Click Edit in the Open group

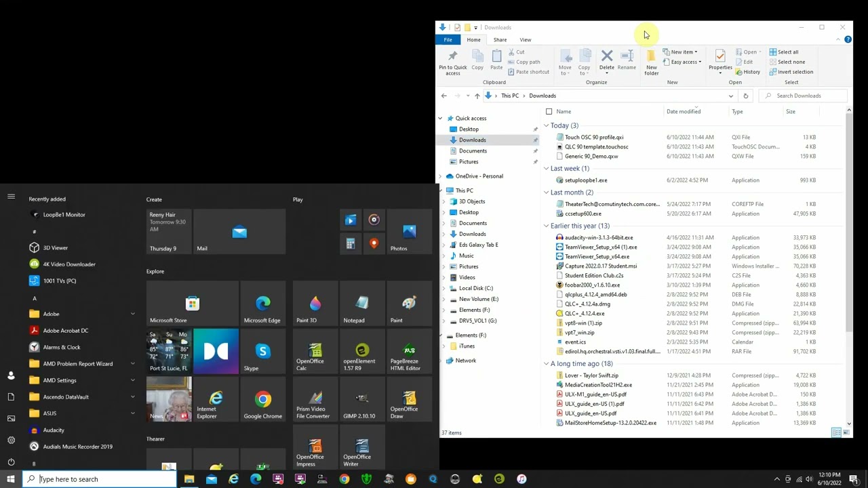click(x=745, y=62)
